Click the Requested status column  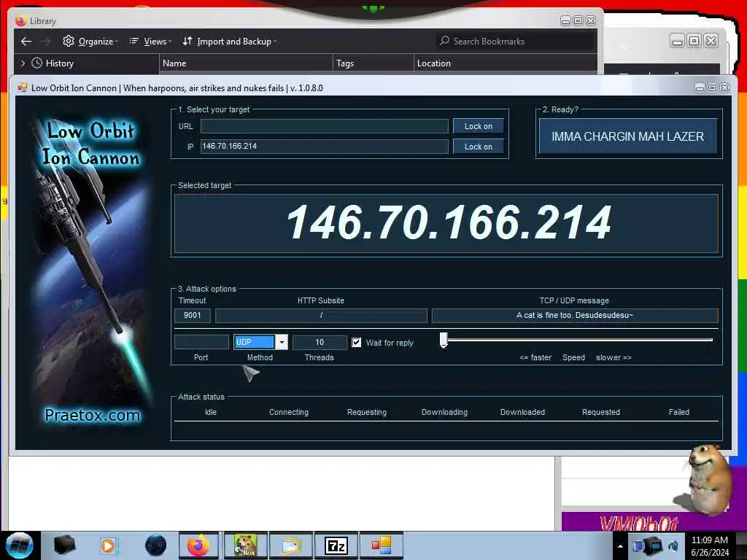click(601, 412)
